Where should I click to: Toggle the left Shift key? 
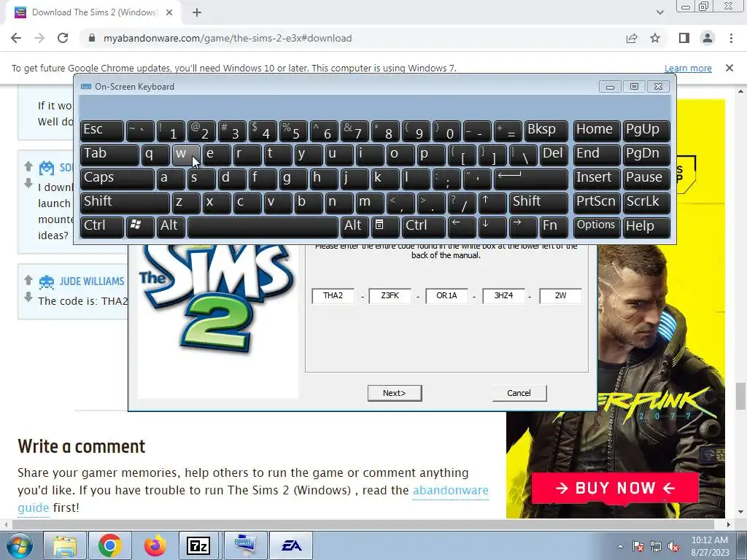click(x=125, y=203)
